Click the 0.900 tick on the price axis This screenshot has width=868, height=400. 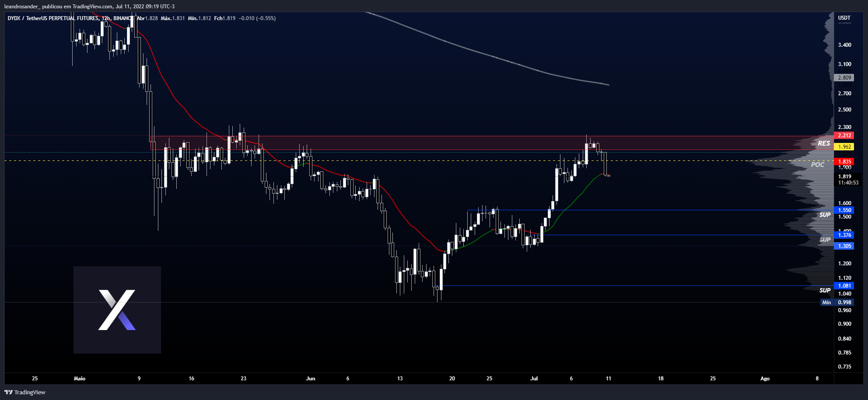845,324
